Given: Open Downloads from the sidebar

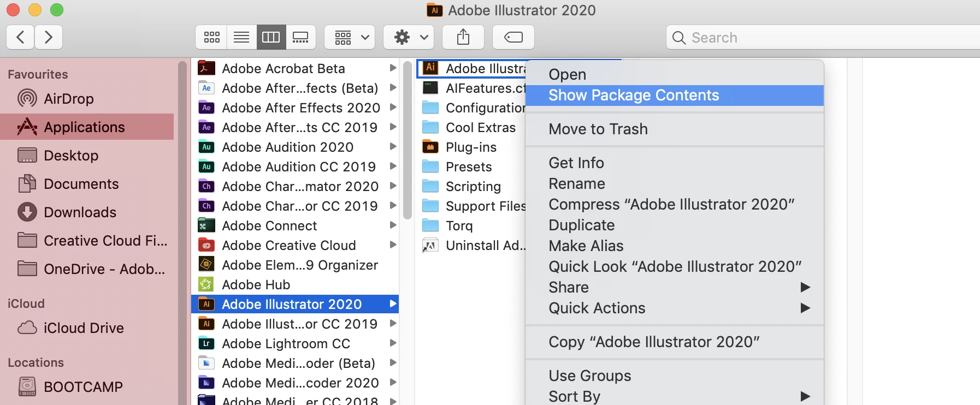Looking at the screenshot, I should point(87,212).
